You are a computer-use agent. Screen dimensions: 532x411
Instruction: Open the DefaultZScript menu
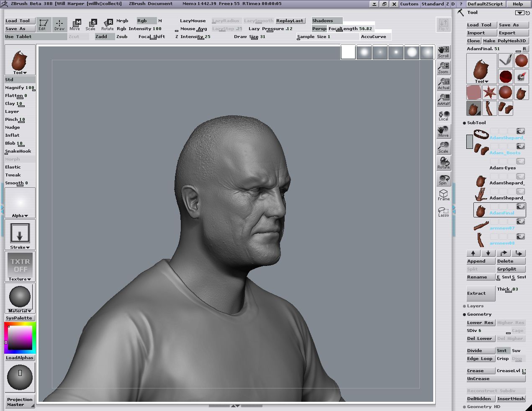point(485,4)
